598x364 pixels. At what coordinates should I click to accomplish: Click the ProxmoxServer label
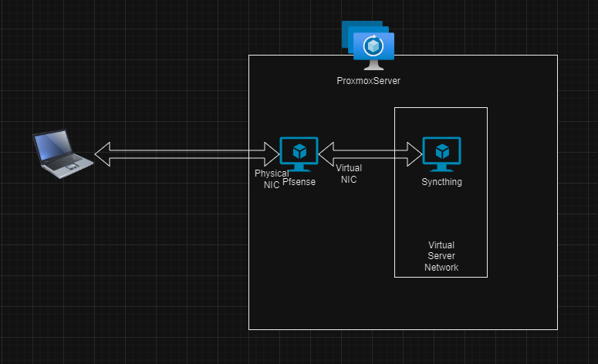pos(368,81)
